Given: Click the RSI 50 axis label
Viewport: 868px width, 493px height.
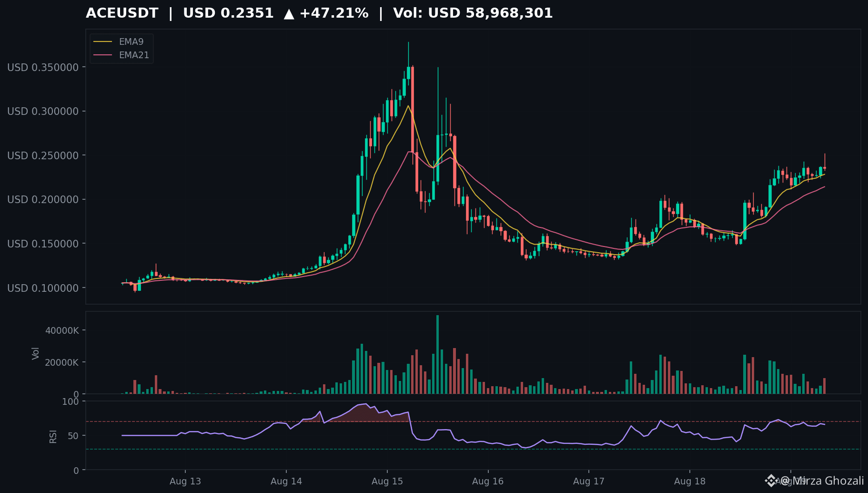Looking at the screenshot, I should coord(73,436).
